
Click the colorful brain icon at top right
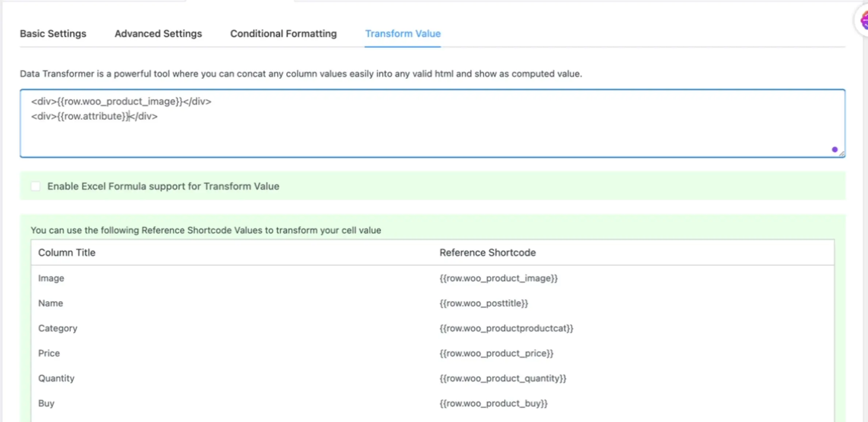click(864, 20)
